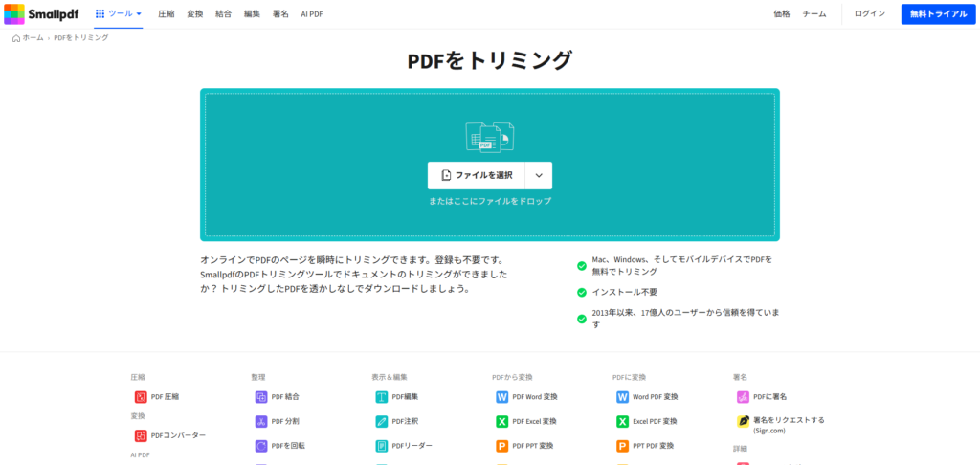
Task: Open the Word PDF 変換 link
Action: point(655,397)
